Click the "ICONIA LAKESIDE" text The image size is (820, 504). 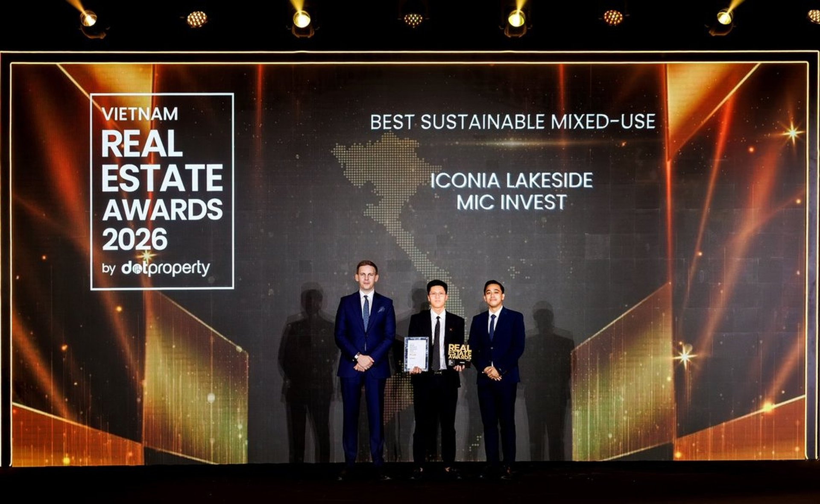[x=512, y=181]
